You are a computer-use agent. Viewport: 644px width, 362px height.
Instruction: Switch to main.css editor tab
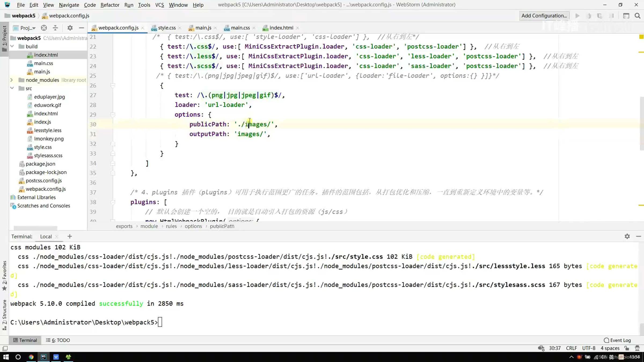tap(240, 28)
